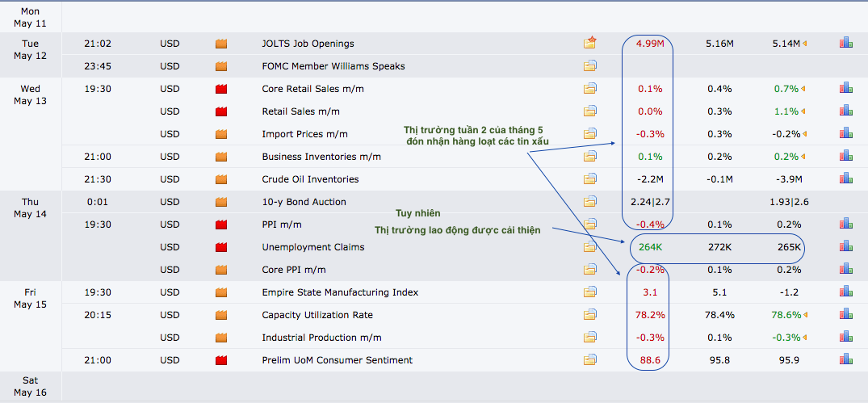Viewport: 868px width, 403px height.
Task: View graph for Empire State Manufacturing Index
Action: pyautogui.click(x=845, y=292)
